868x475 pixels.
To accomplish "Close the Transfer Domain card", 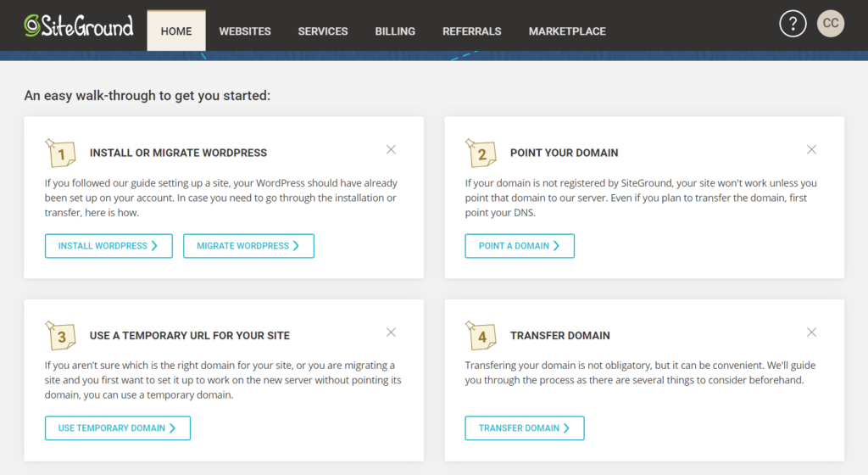I will (811, 332).
